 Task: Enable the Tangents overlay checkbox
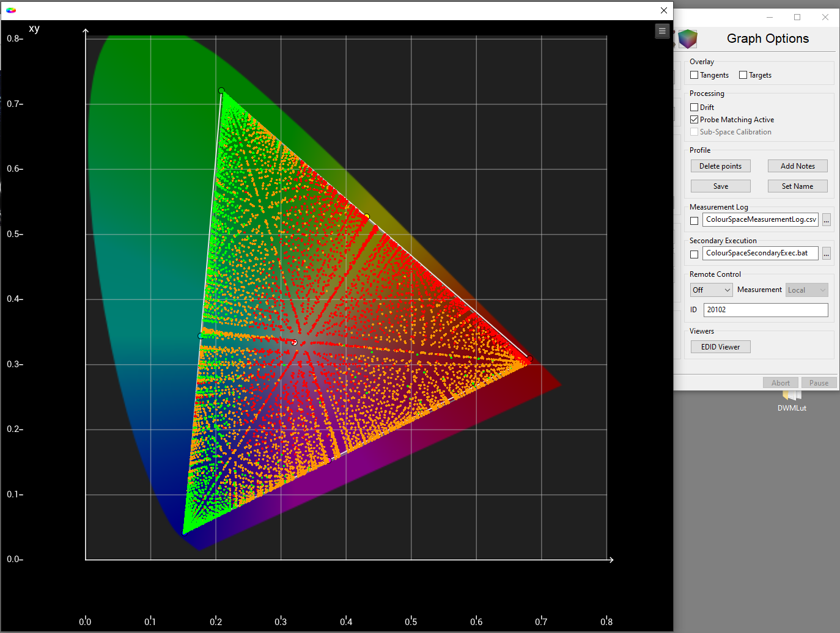pyautogui.click(x=694, y=75)
